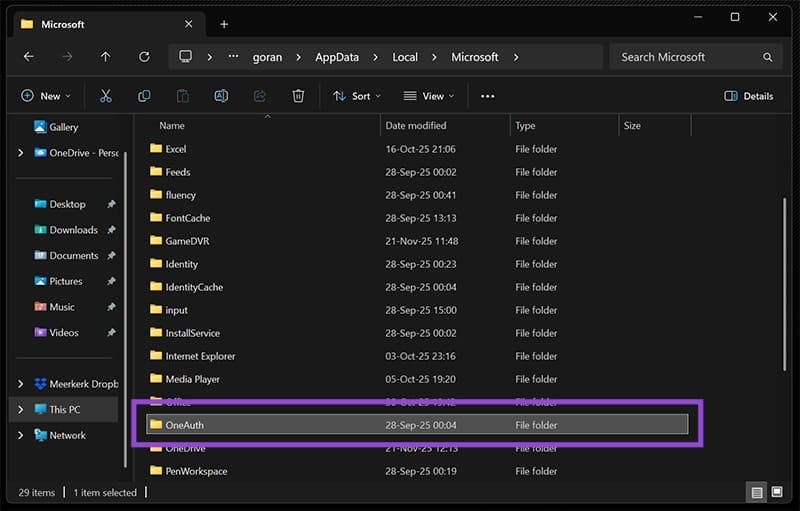
Task: Click the file list vertical scrollbar
Action: coord(784,284)
